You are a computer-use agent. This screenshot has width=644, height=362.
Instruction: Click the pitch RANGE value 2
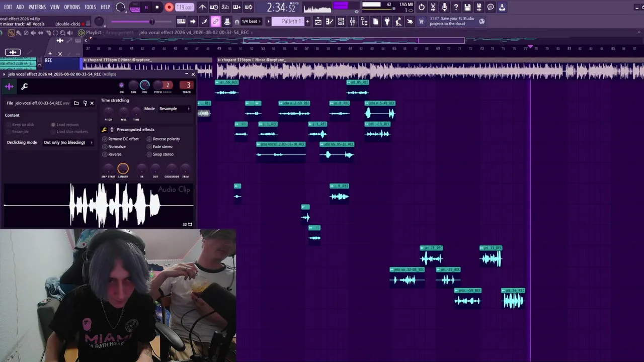(x=168, y=85)
